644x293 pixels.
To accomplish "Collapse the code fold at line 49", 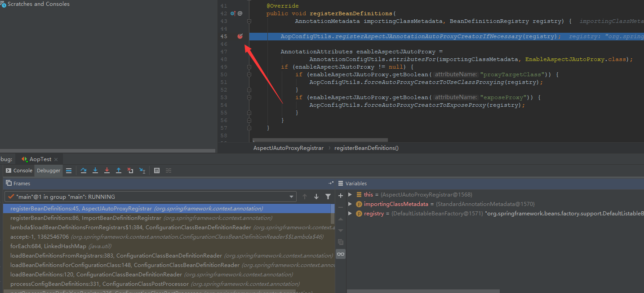I will (x=249, y=67).
